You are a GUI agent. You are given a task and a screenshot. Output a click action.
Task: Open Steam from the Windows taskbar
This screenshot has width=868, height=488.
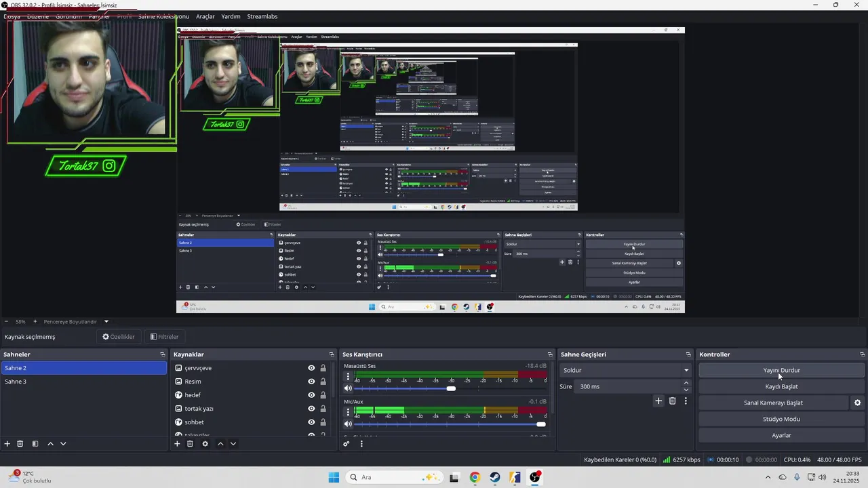pos(495,477)
